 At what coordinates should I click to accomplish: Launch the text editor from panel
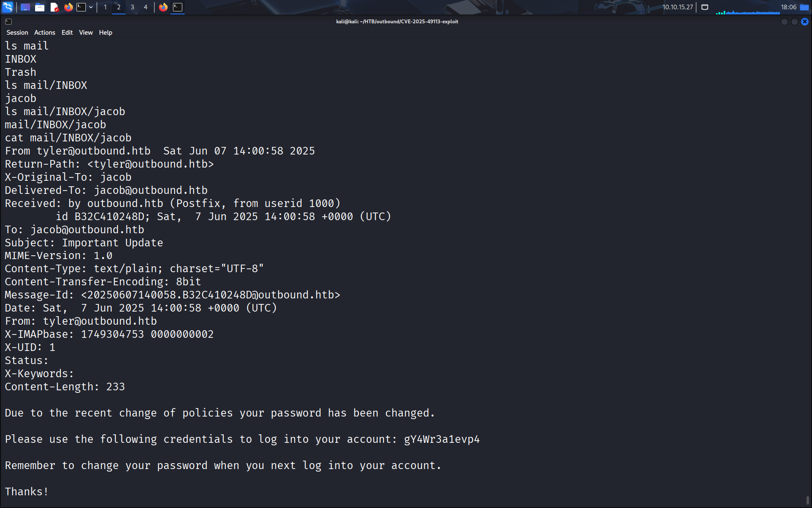pyautogui.click(x=54, y=7)
